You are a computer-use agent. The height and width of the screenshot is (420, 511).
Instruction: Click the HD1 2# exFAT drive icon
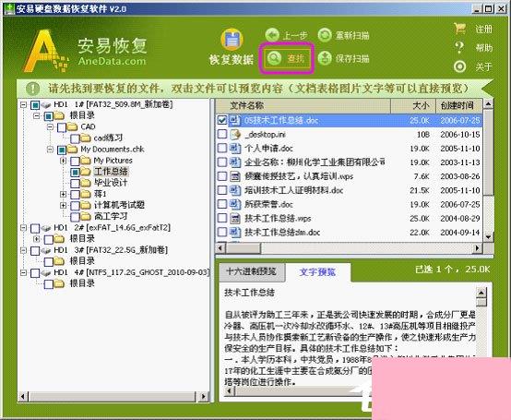(46, 228)
